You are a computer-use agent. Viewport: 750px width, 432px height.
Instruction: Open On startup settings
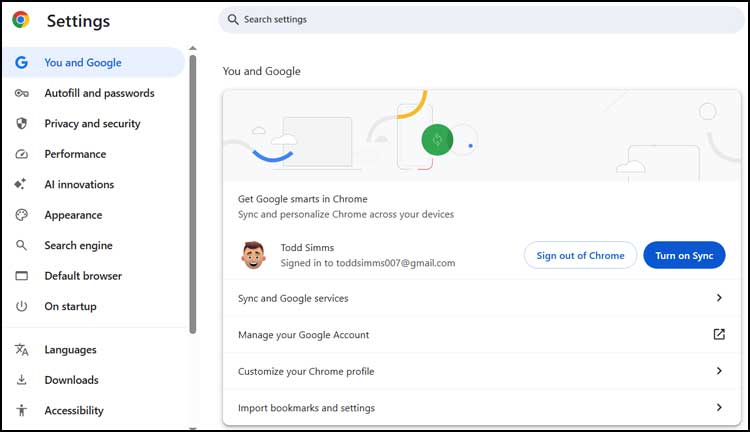tap(93, 306)
